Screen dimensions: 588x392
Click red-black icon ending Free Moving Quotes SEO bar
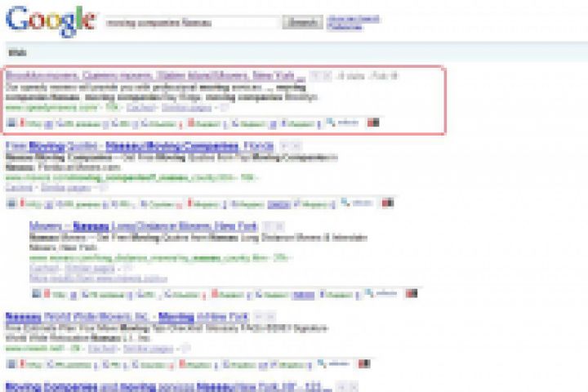pyautogui.click(x=388, y=203)
